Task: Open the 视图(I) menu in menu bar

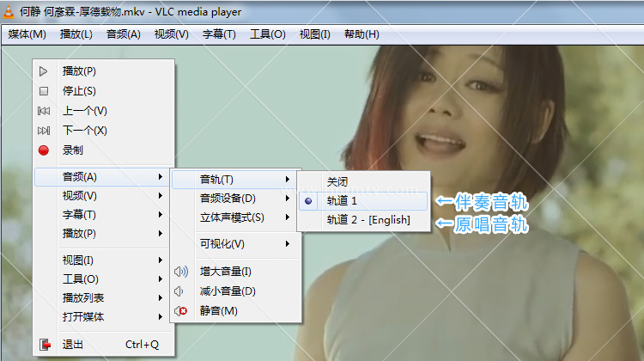Action: coord(314,34)
